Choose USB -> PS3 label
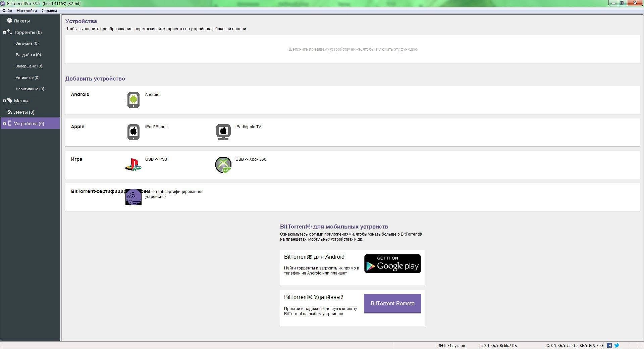This screenshot has height=349, width=644. tap(156, 159)
